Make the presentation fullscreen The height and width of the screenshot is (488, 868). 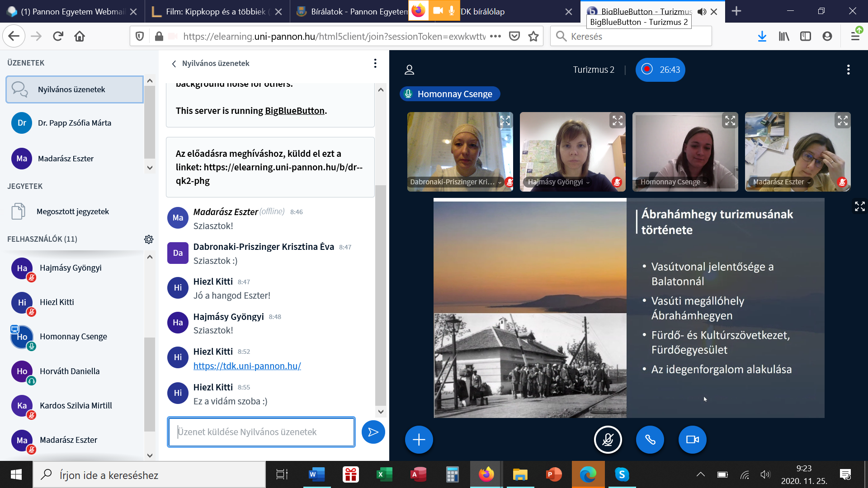(859, 206)
